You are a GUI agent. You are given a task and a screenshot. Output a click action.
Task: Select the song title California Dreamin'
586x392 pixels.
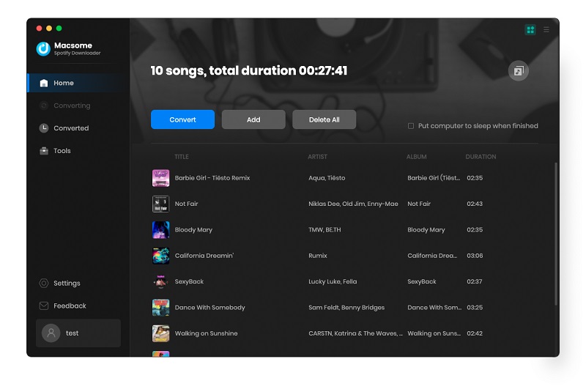[204, 256]
